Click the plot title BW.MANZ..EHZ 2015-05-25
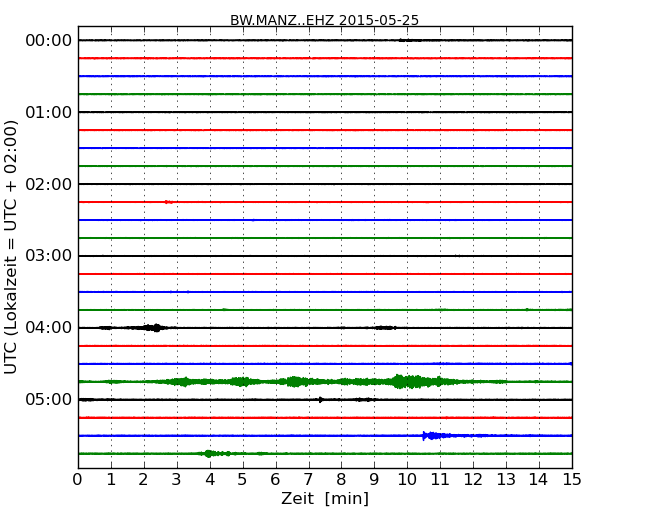This screenshot has width=650, height=520. click(324, 20)
